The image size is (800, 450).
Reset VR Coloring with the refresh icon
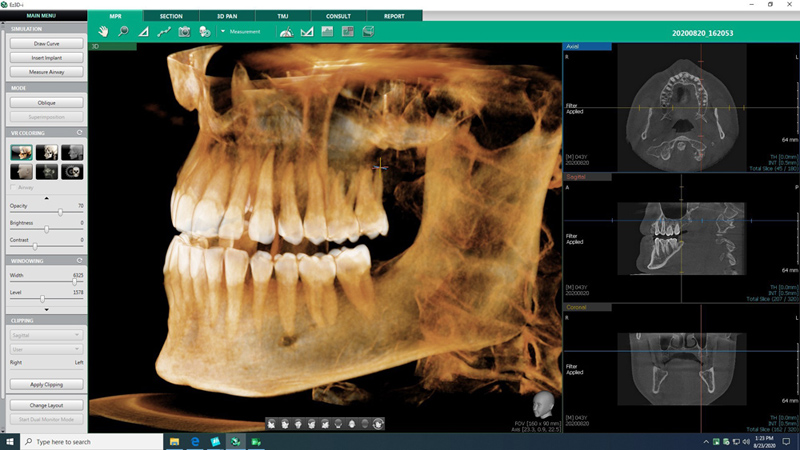(79, 133)
